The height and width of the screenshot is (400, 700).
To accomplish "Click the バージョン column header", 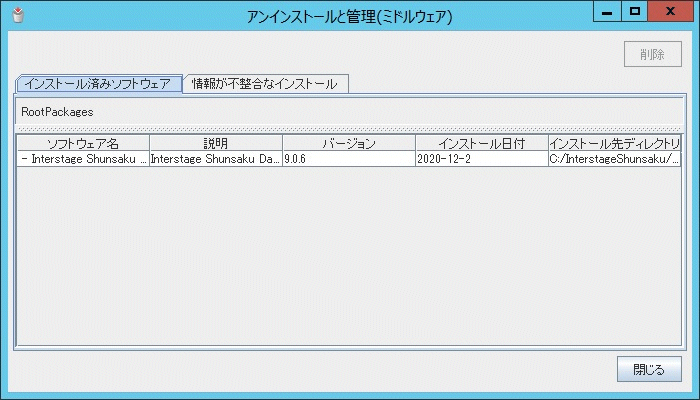I will 349,143.
